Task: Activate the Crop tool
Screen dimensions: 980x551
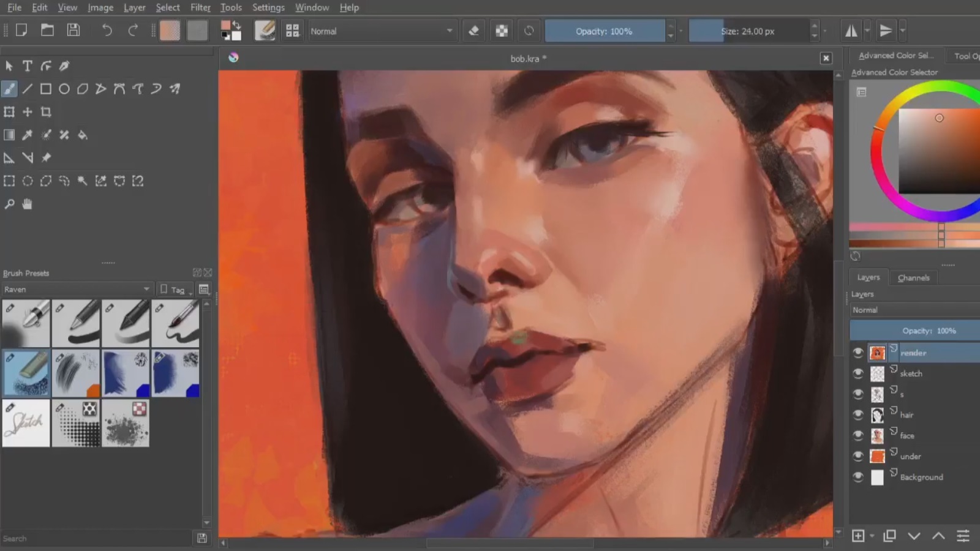Action: tap(46, 112)
